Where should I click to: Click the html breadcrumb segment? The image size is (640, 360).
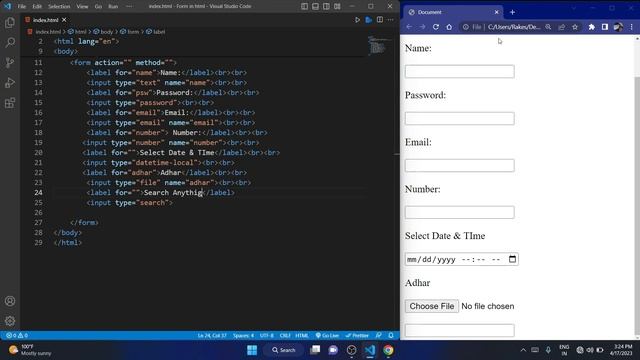(x=78, y=31)
